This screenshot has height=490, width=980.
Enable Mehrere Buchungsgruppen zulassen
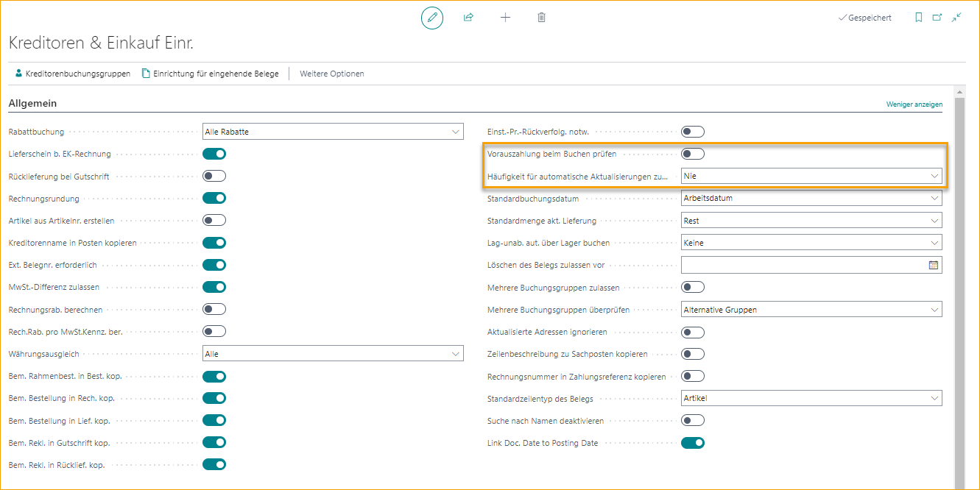691,287
